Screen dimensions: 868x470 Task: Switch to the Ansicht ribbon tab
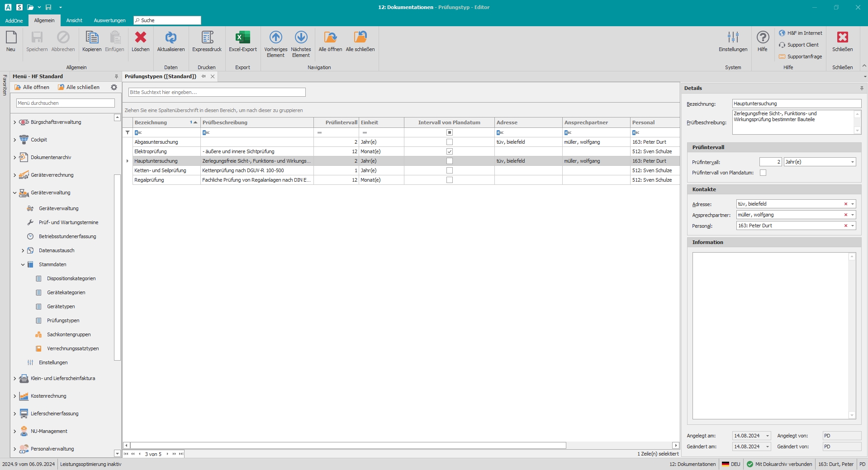(x=74, y=20)
